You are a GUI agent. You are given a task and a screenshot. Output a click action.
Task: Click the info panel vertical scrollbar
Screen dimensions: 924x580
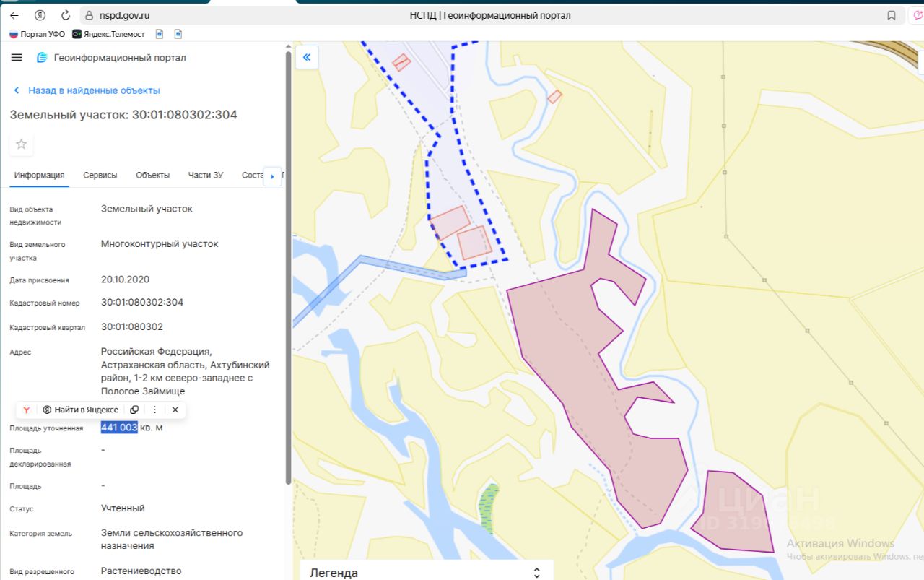pyautogui.click(x=288, y=267)
